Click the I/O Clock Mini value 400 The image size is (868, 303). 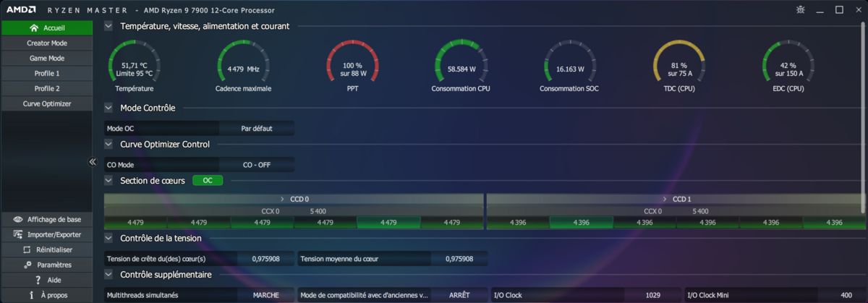(846, 295)
